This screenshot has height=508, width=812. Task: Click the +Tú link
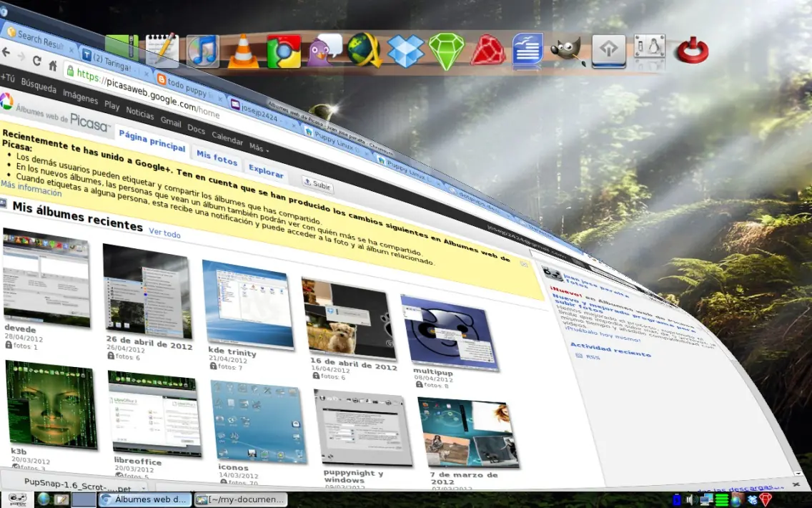point(7,78)
